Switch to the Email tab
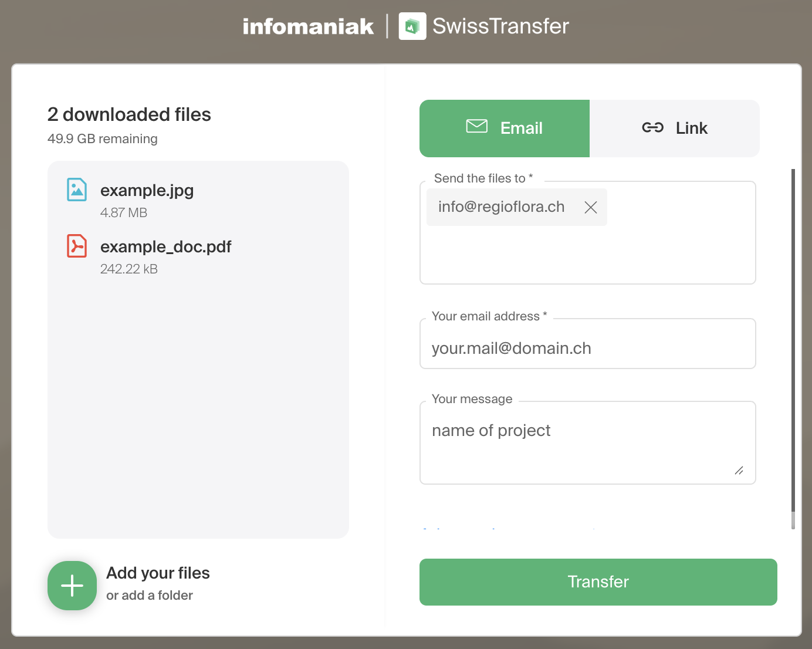The height and width of the screenshot is (649, 812). (505, 129)
